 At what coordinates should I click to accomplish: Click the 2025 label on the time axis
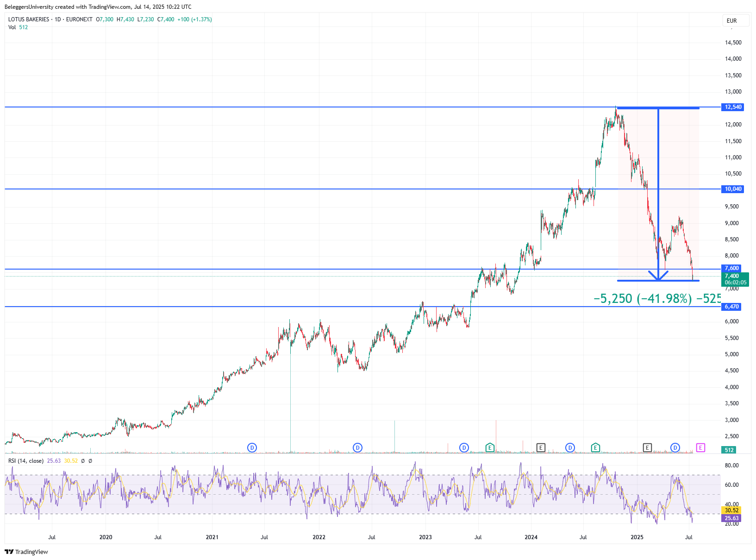pos(637,537)
